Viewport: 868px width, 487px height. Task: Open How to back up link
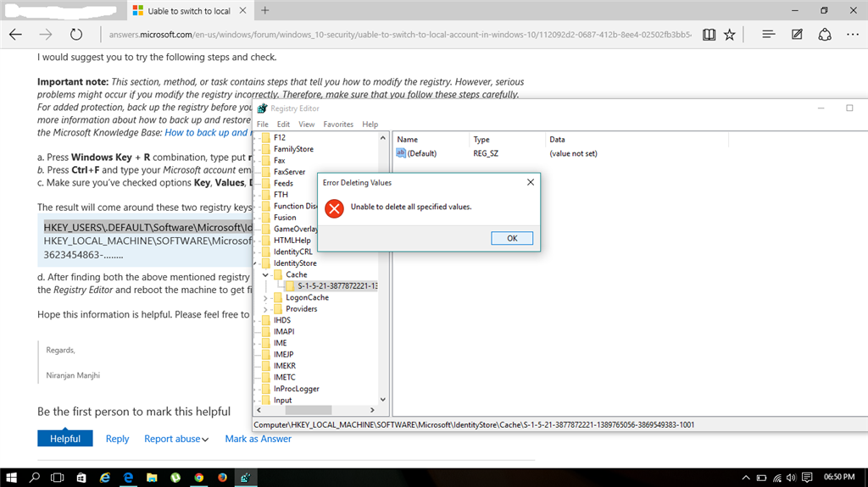tap(209, 132)
